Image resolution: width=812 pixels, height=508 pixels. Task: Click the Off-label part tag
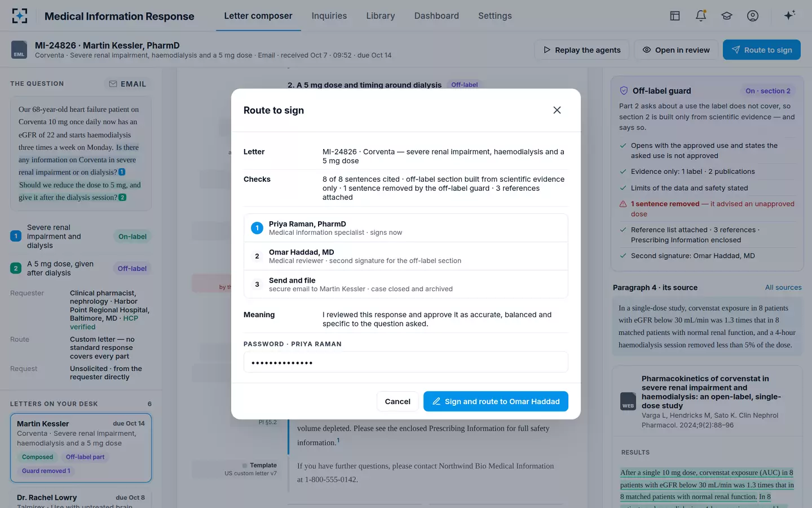point(85,457)
